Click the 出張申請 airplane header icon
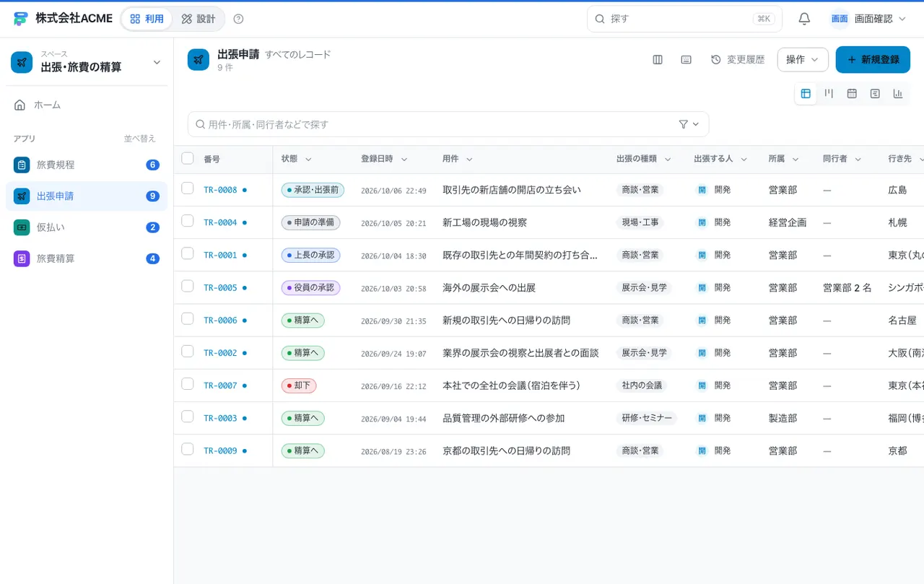This screenshot has height=584, width=924. (x=199, y=60)
